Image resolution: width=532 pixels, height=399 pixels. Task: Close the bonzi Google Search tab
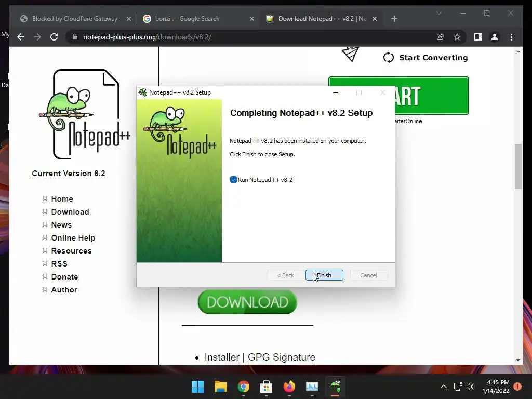click(x=252, y=19)
